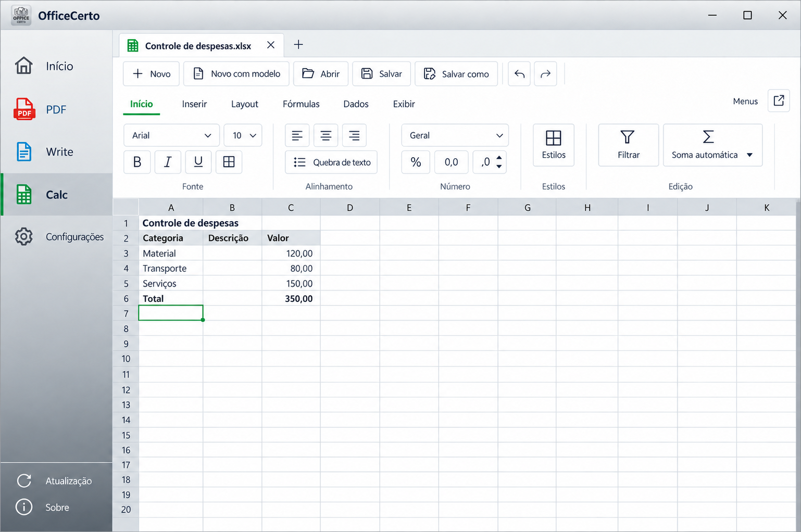Open Geral number format dropdown

click(x=455, y=135)
